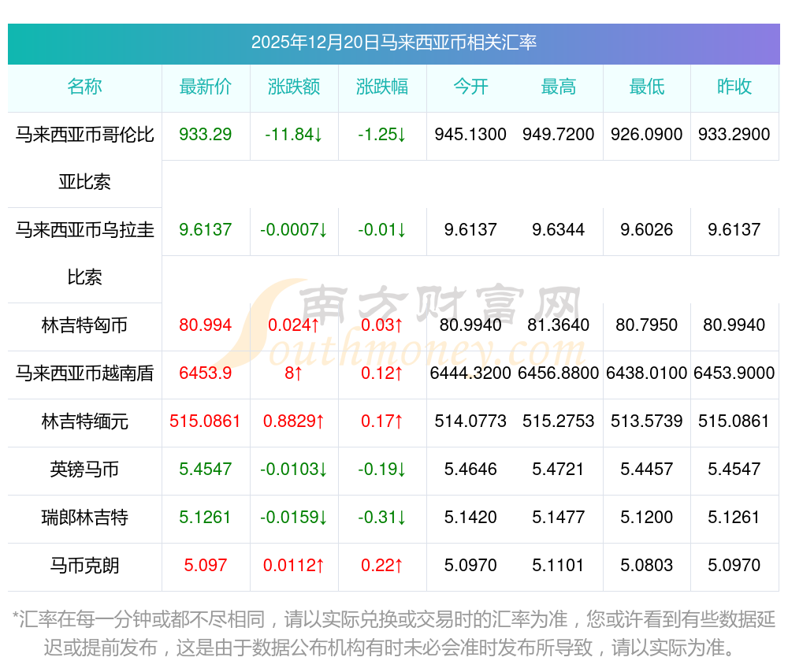This screenshot has height=672, width=788.
Task: Click the down arrow beside -11.84
Action: 318,135
